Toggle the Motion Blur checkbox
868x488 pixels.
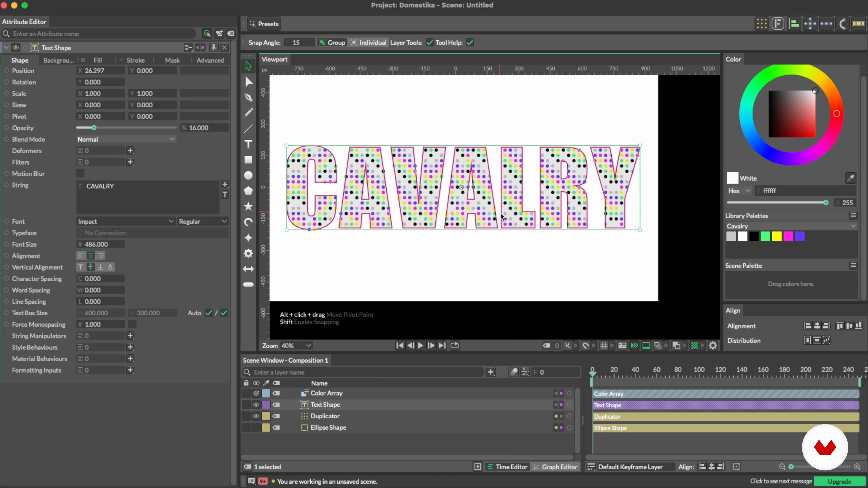coord(80,174)
